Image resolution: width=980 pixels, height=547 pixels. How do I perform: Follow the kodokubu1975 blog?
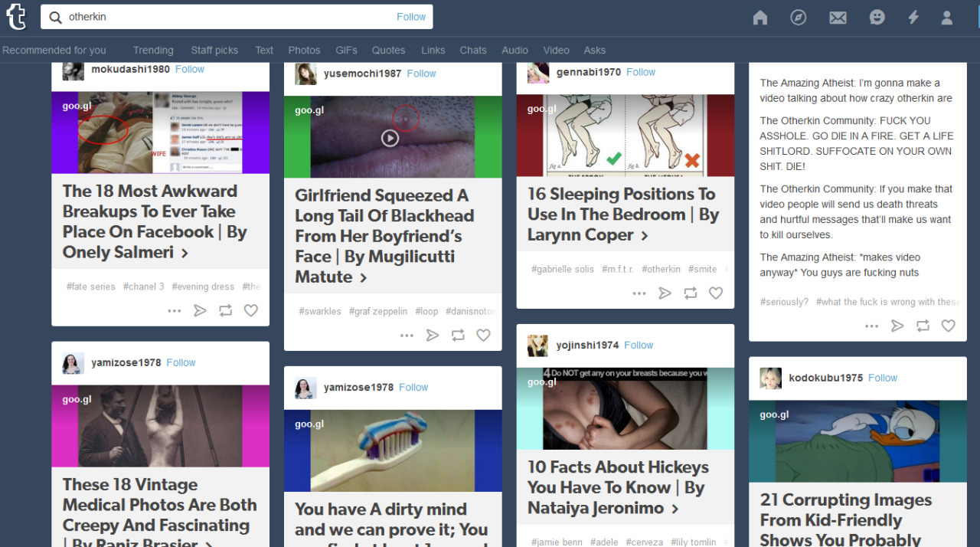click(x=882, y=378)
